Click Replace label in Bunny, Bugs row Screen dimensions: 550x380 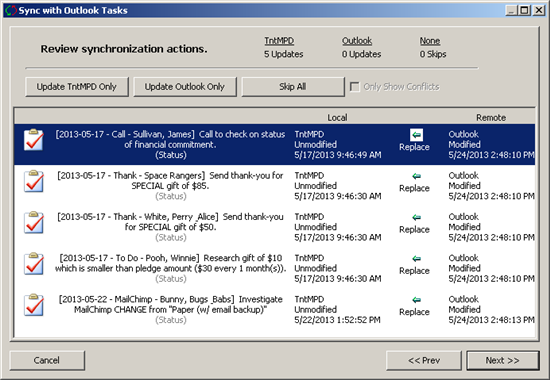[x=414, y=312]
